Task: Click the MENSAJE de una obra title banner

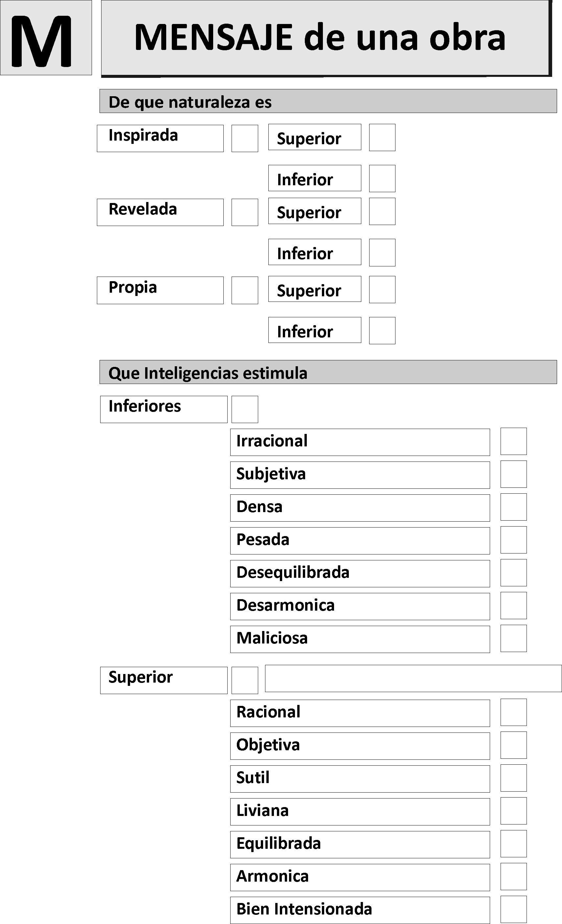Action: click(326, 38)
